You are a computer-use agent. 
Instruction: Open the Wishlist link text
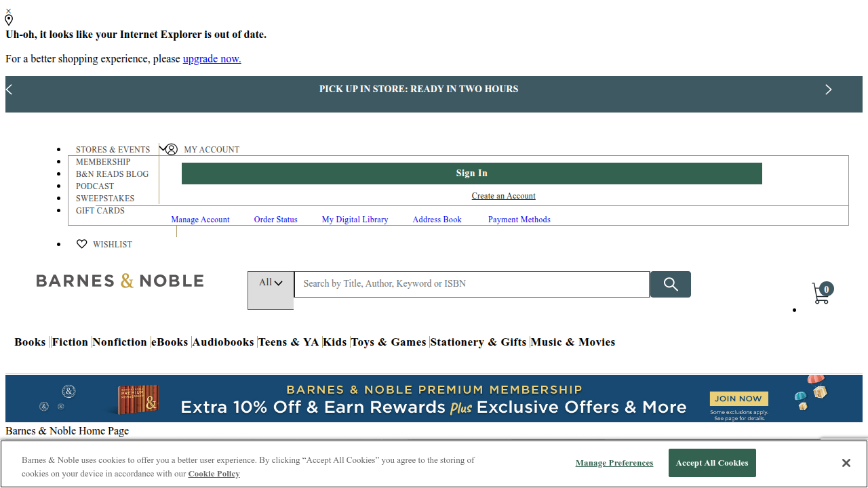(x=113, y=245)
